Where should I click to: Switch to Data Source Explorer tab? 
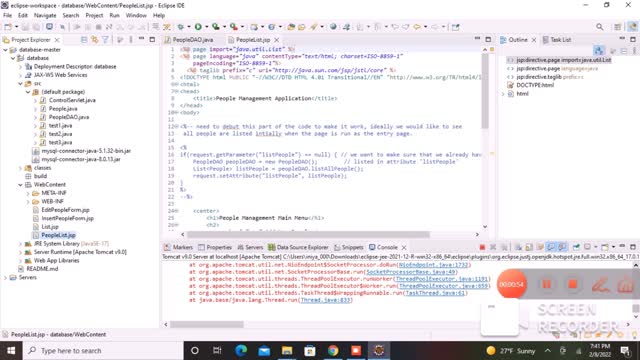point(298,247)
